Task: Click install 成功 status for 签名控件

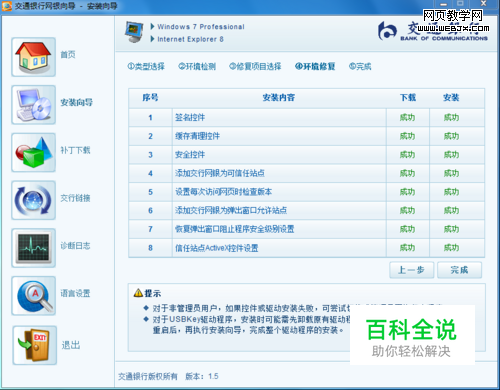Action: [451, 117]
